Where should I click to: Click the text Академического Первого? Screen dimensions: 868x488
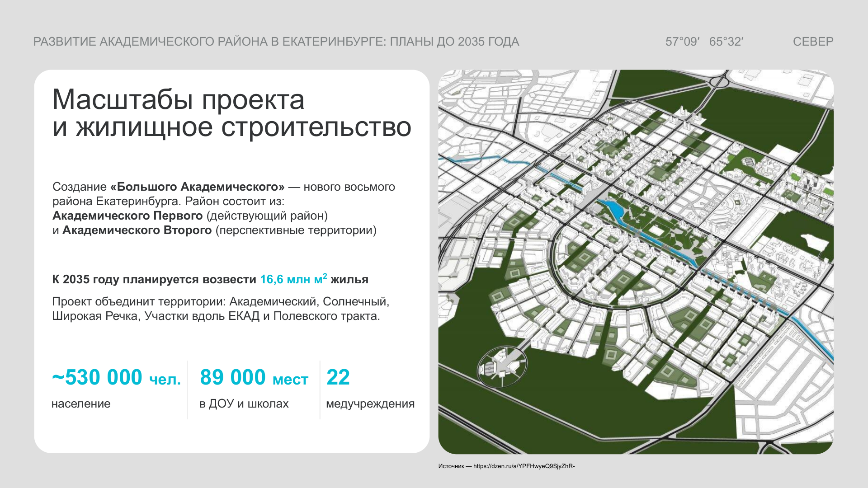127,216
